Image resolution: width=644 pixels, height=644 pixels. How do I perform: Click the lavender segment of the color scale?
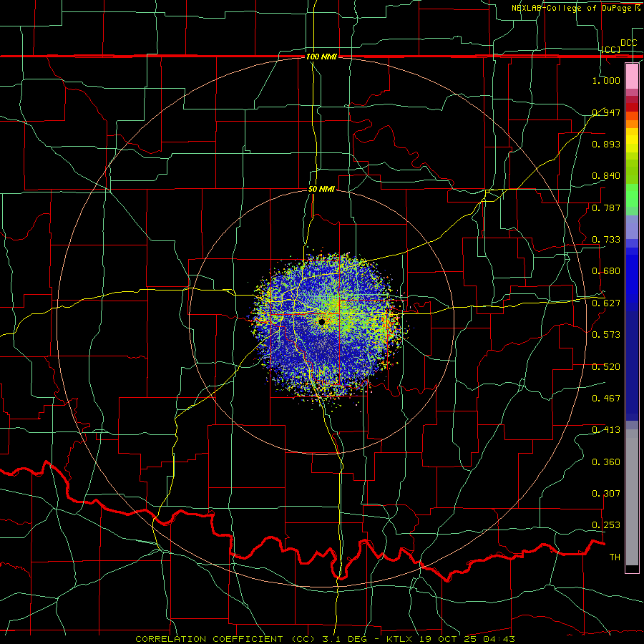(x=632, y=227)
